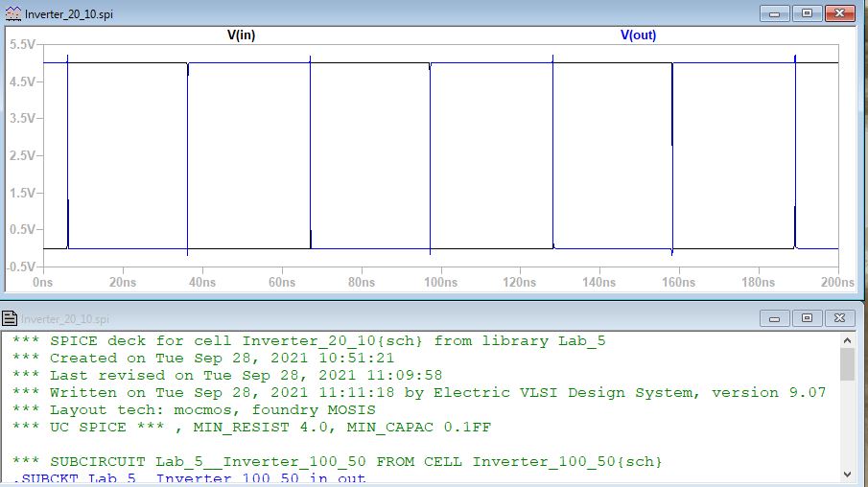The height and width of the screenshot is (487, 868).
Task: Click the 0.5V vertical axis label
Action: 23,230
